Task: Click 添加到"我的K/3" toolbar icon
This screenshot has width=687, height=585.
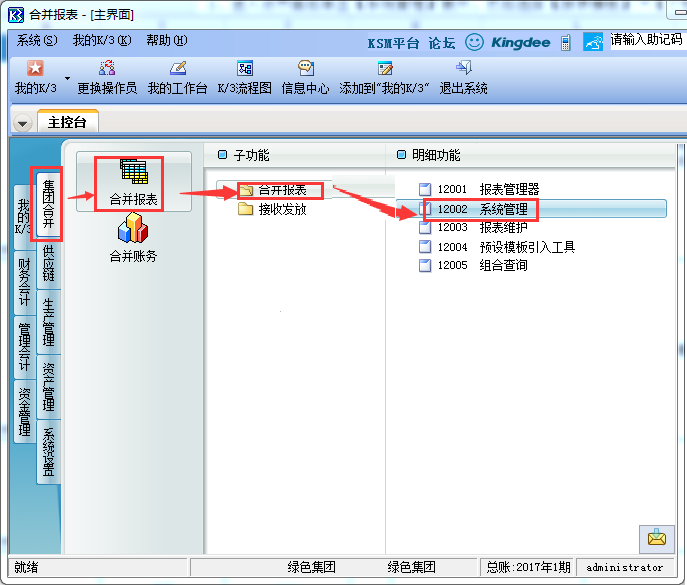Action: tap(385, 68)
